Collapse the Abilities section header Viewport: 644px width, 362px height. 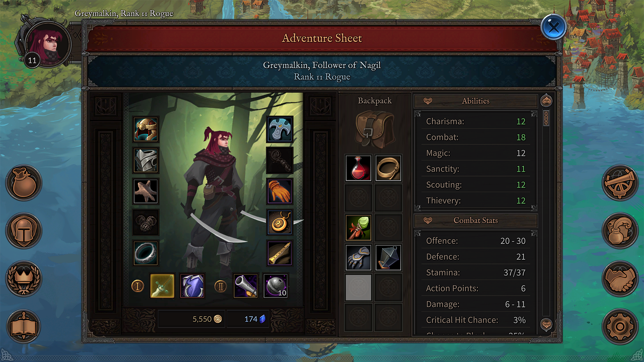476,101
